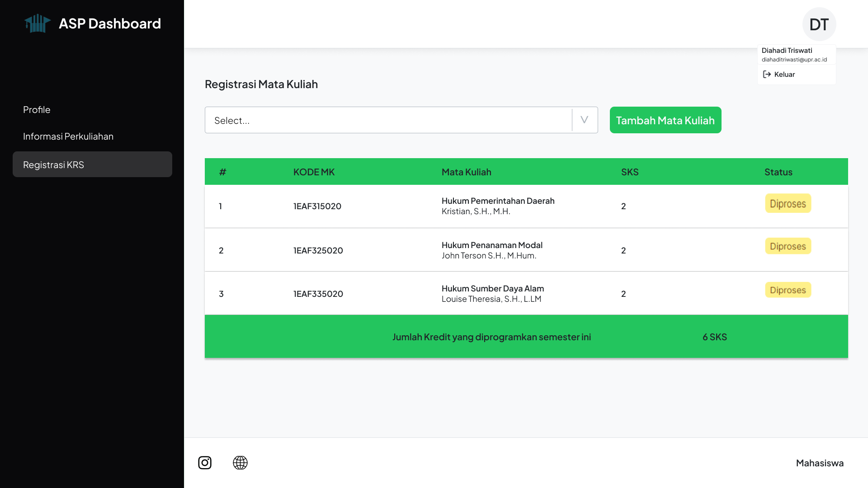The image size is (868, 488).
Task: Click the globe website icon
Action: (x=240, y=463)
